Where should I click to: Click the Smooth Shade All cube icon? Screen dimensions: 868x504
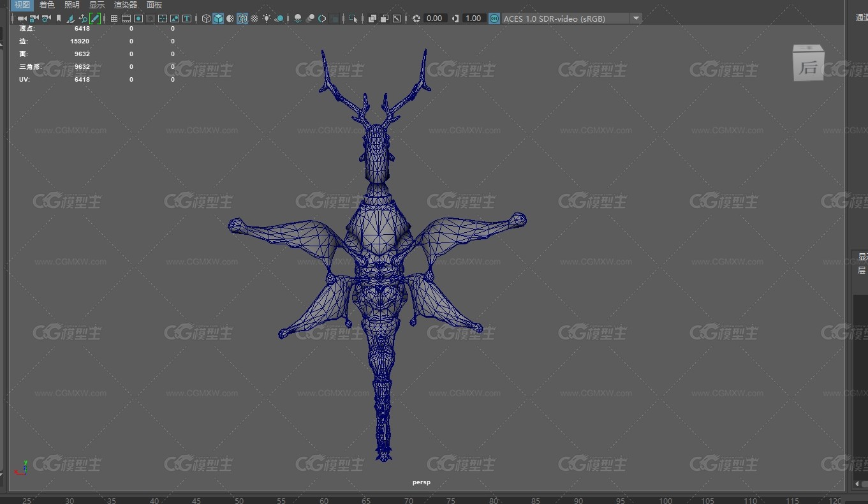pos(218,19)
